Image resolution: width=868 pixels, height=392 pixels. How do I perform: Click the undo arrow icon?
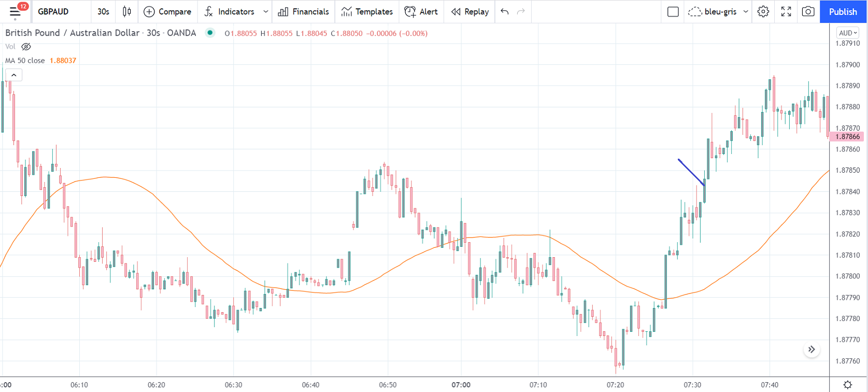point(505,11)
